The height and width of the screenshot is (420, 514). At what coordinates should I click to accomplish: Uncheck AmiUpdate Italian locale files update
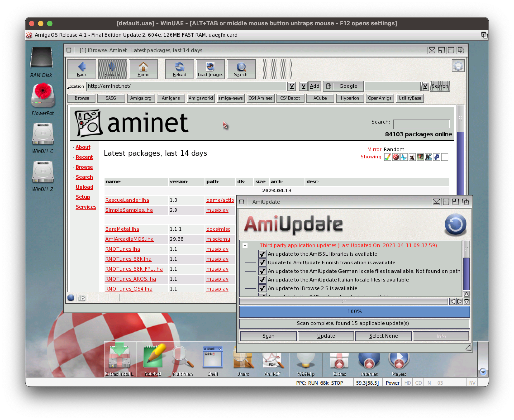tap(262, 280)
